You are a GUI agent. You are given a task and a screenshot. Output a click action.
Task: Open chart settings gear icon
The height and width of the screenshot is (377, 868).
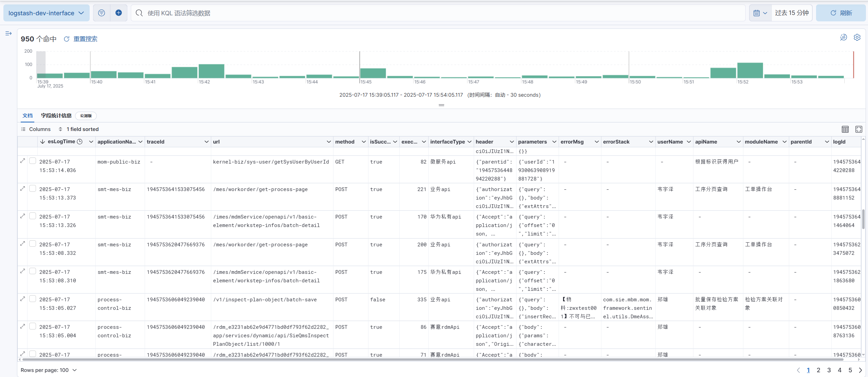click(x=857, y=37)
